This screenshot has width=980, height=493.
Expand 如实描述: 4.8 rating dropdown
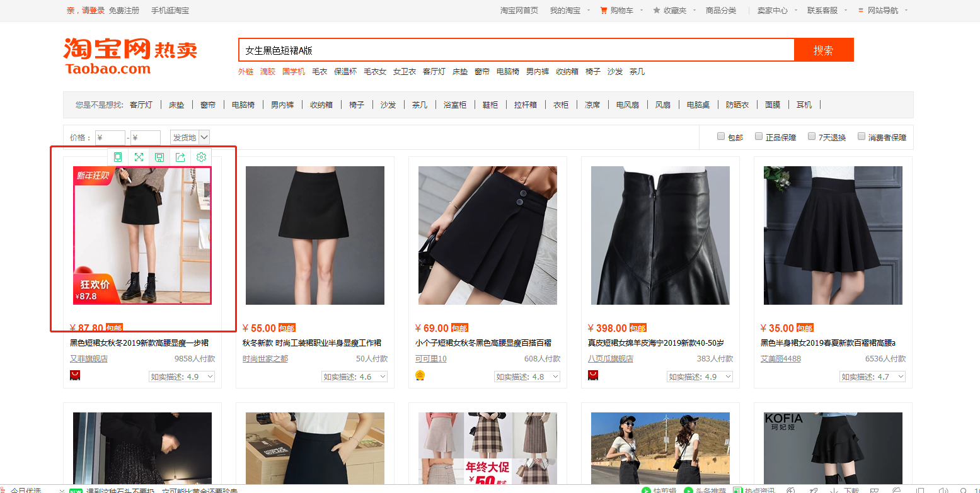[527, 377]
